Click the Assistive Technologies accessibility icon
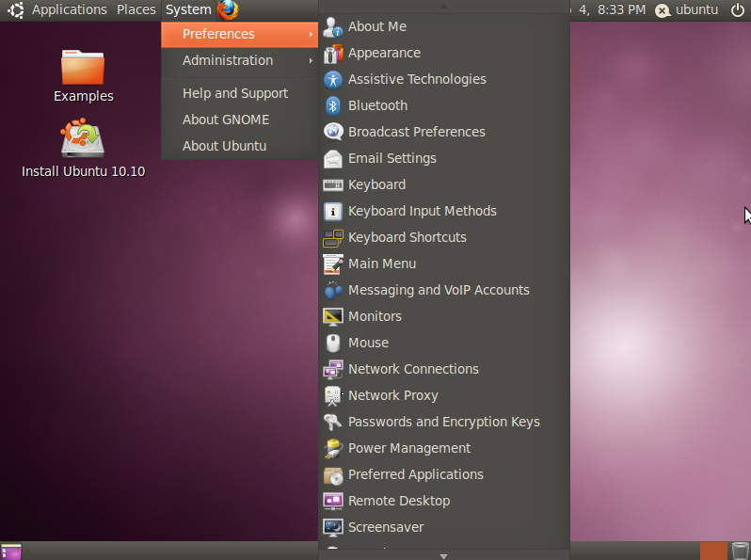The width and height of the screenshot is (751, 560). pos(333,79)
